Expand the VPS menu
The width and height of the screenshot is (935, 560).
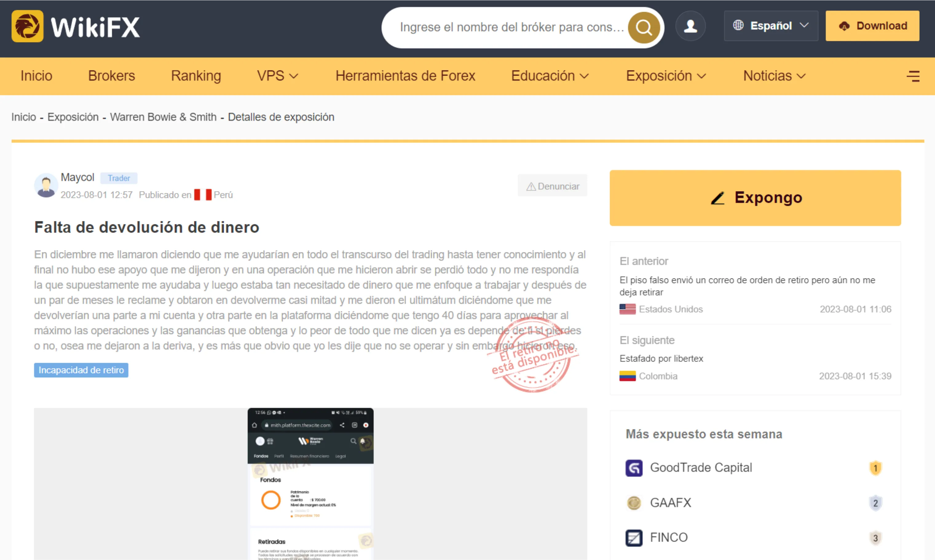tap(278, 76)
